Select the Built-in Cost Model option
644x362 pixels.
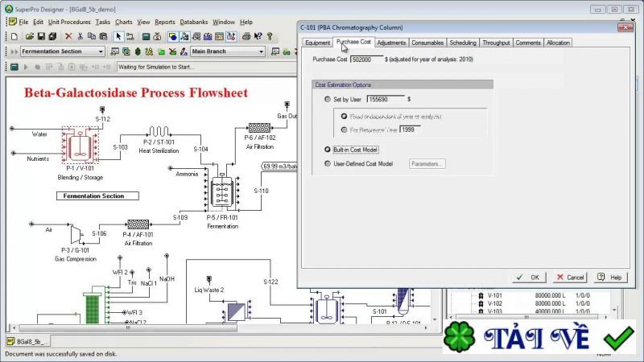point(328,150)
